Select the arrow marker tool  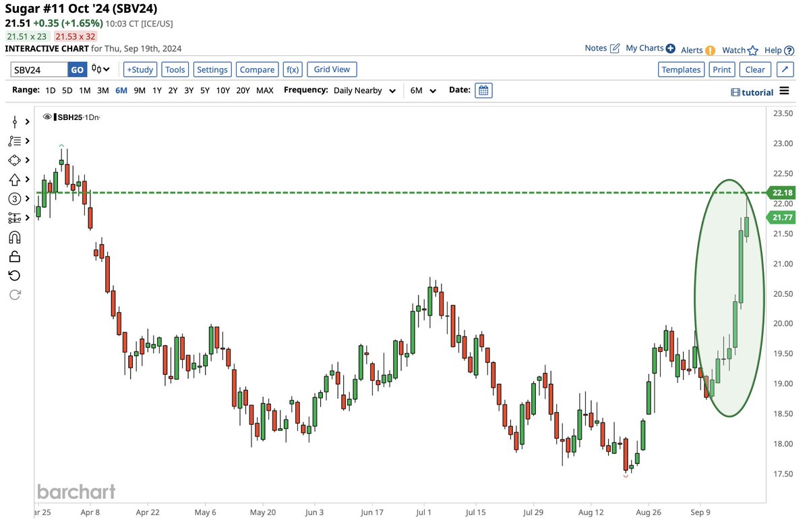(14, 179)
